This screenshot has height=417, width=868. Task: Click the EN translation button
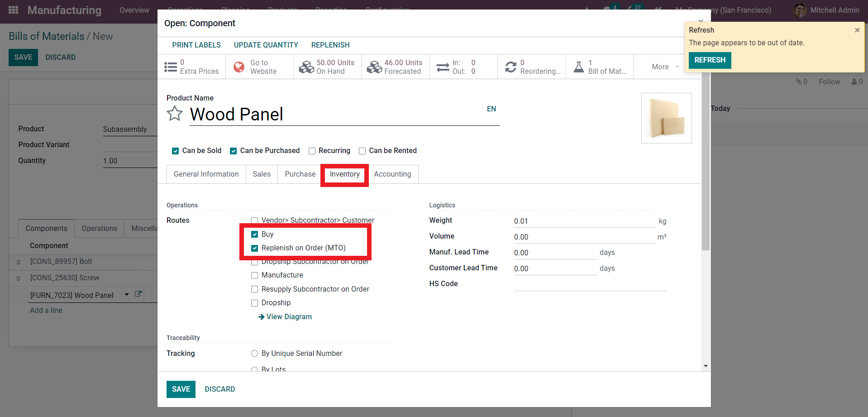coord(491,109)
